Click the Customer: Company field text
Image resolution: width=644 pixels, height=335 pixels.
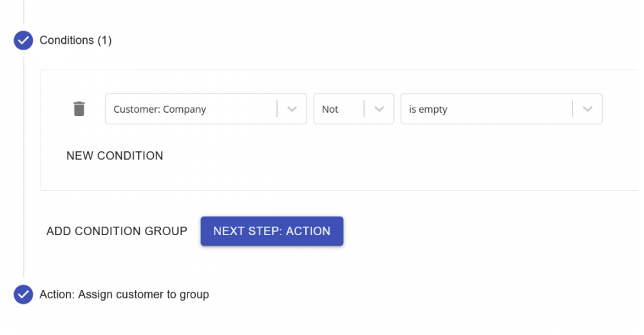[160, 110]
